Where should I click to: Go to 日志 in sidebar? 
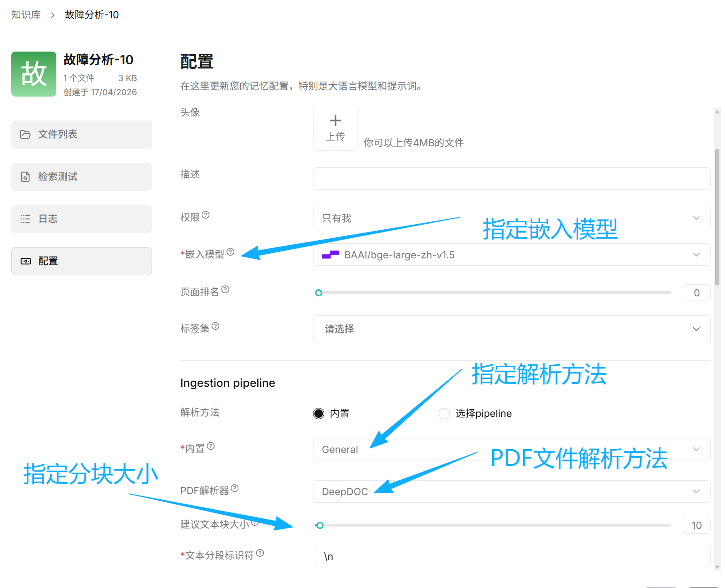(x=82, y=219)
